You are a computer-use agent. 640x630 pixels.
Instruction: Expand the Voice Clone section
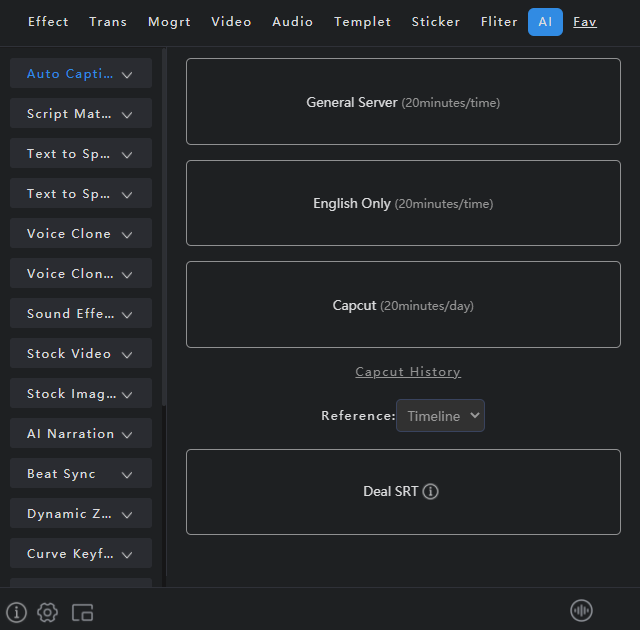(81, 233)
